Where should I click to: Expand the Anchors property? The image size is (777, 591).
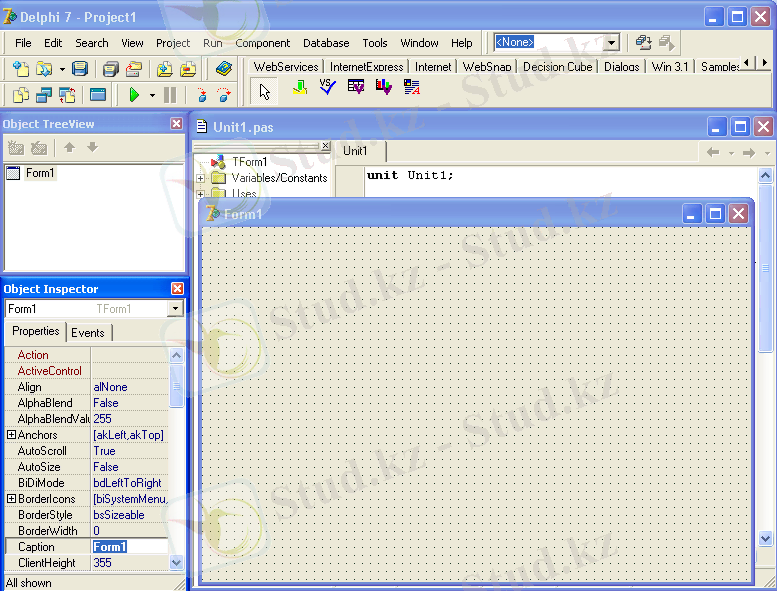pyautogui.click(x=11, y=434)
